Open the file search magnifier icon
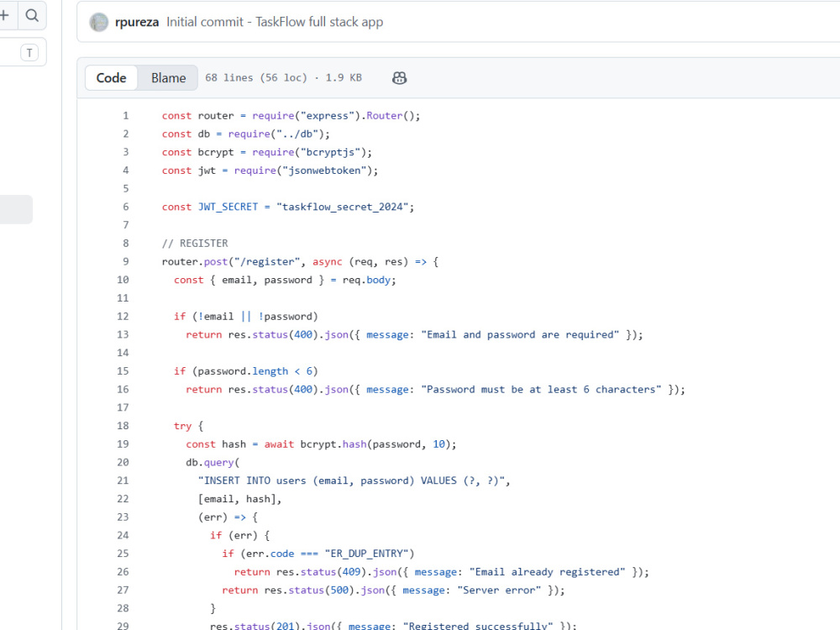 (32, 15)
